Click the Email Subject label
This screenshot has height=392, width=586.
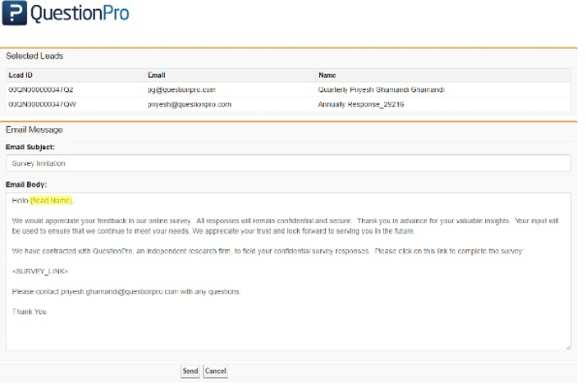click(x=30, y=147)
